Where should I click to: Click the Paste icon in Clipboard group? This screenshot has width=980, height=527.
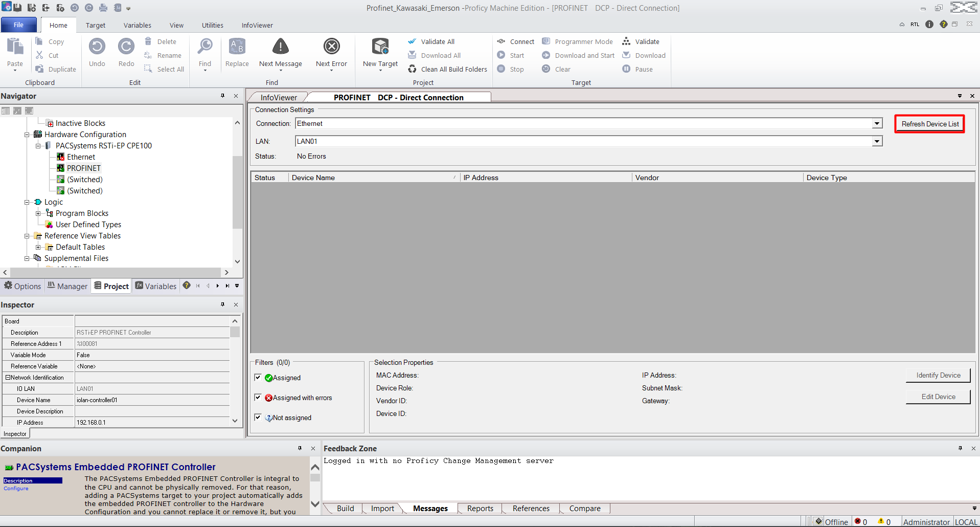(15, 47)
